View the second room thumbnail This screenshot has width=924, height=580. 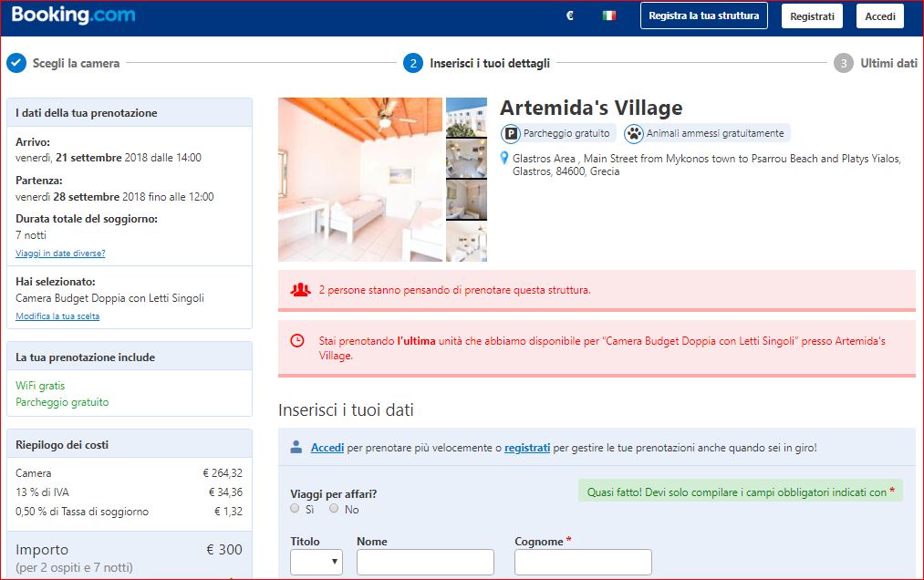click(466, 158)
